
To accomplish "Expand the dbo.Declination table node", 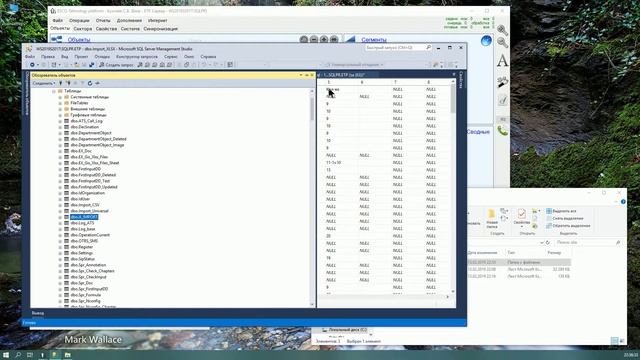I will [60, 127].
